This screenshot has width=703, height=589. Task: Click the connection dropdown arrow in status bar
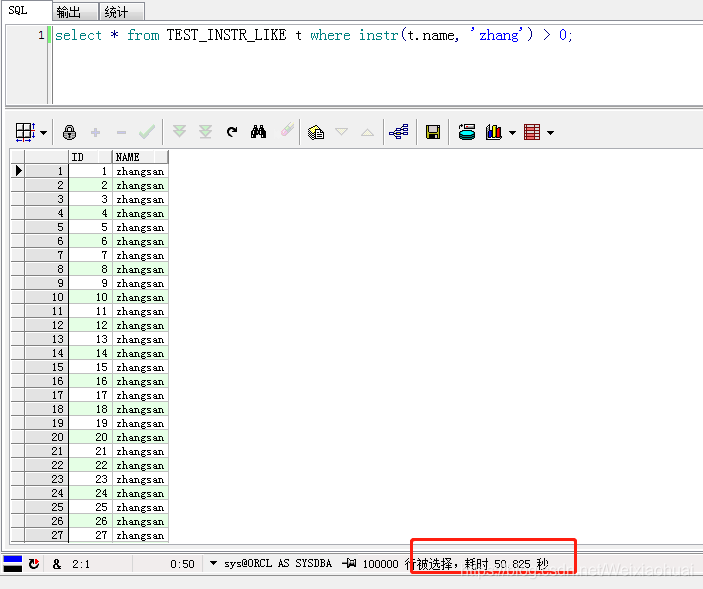click(x=213, y=564)
